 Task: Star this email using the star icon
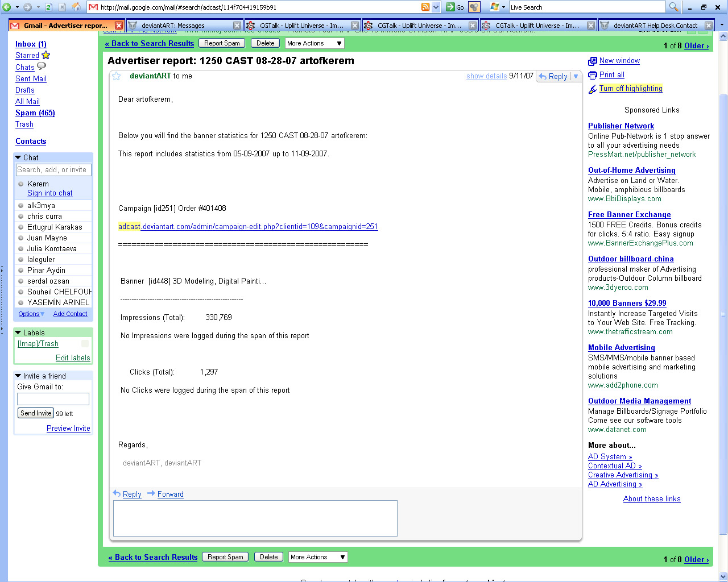click(117, 76)
